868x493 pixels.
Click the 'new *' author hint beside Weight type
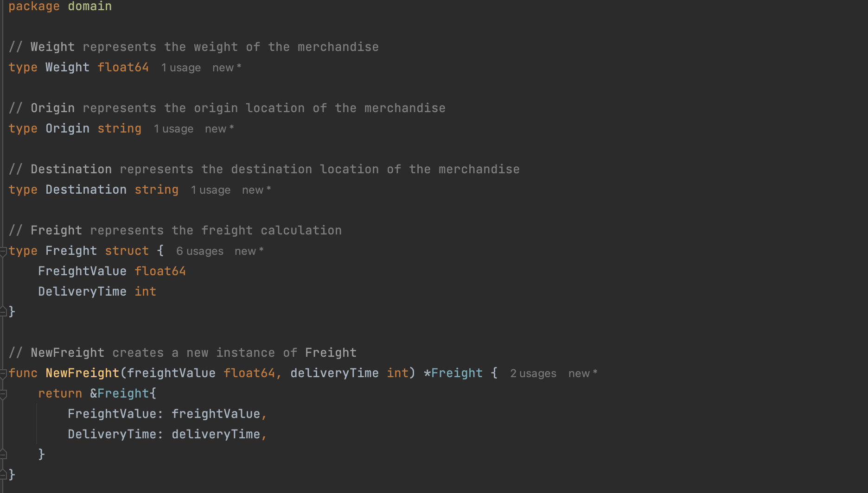(227, 68)
